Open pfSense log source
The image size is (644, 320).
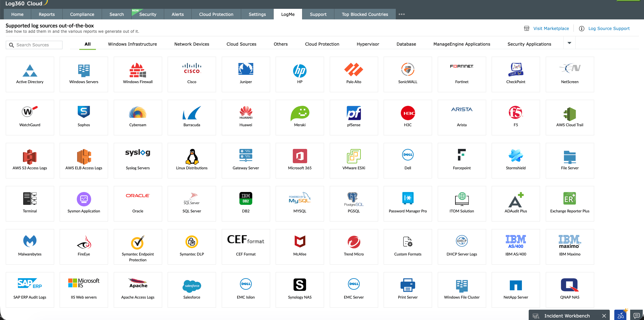pos(354,117)
